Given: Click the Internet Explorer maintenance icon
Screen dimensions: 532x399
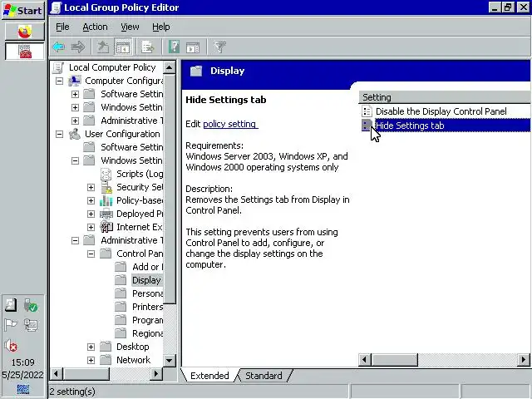Looking at the screenshot, I should [x=106, y=227].
